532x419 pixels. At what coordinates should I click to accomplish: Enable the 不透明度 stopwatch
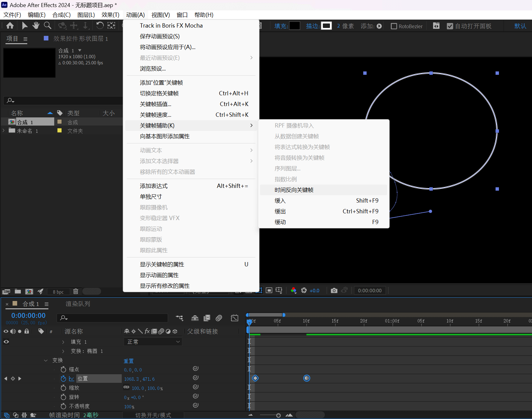pos(63,406)
